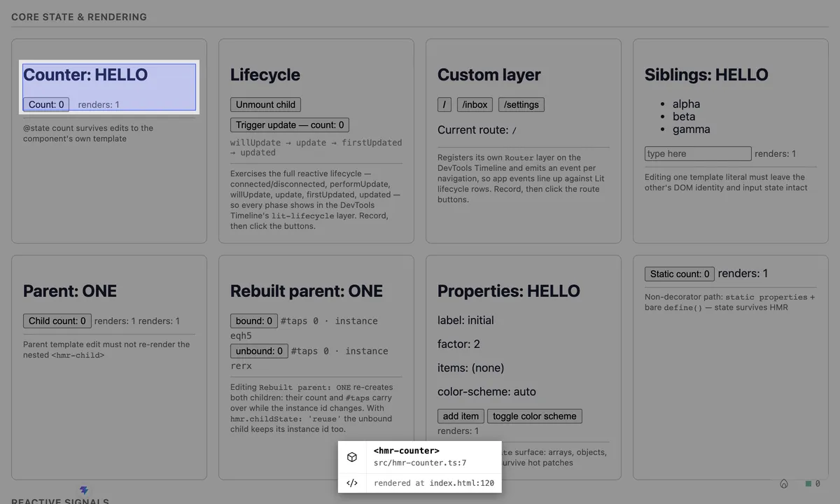Click the 'color-scheme: auto' text
840x504 pixels.
tap(486, 391)
